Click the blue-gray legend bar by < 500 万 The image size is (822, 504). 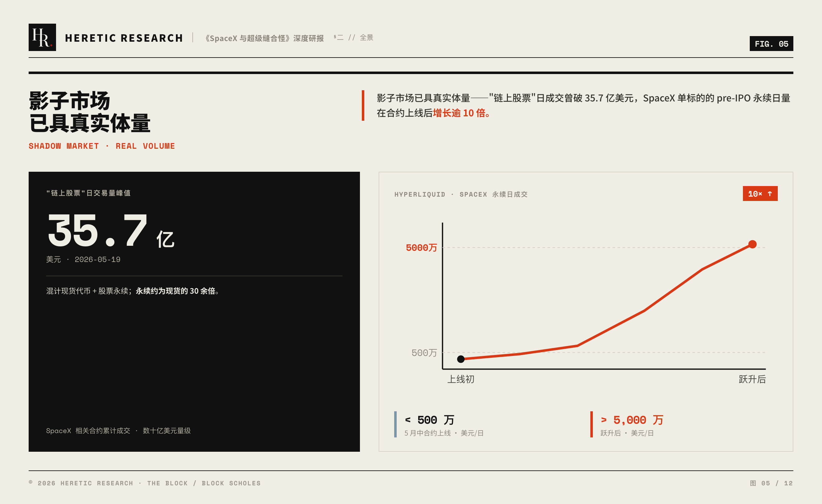click(395, 424)
